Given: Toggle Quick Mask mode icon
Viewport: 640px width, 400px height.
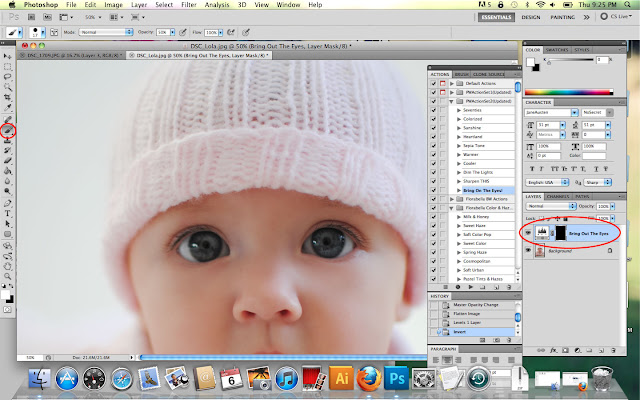Looking at the screenshot, I should (7, 310).
